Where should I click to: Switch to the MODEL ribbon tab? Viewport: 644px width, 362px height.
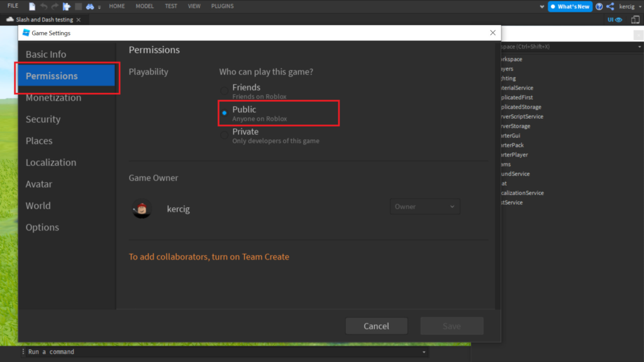pyautogui.click(x=145, y=6)
